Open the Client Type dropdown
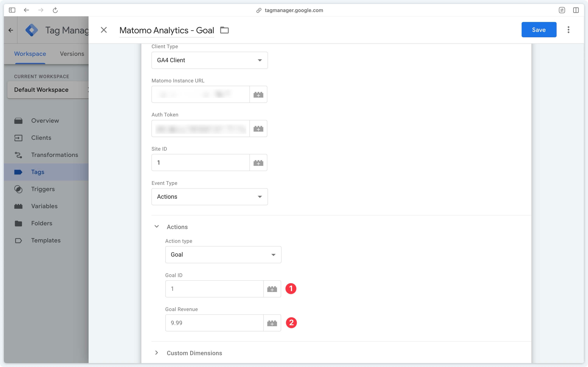Image resolution: width=588 pixels, height=367 pixels. tap(210, 60)
